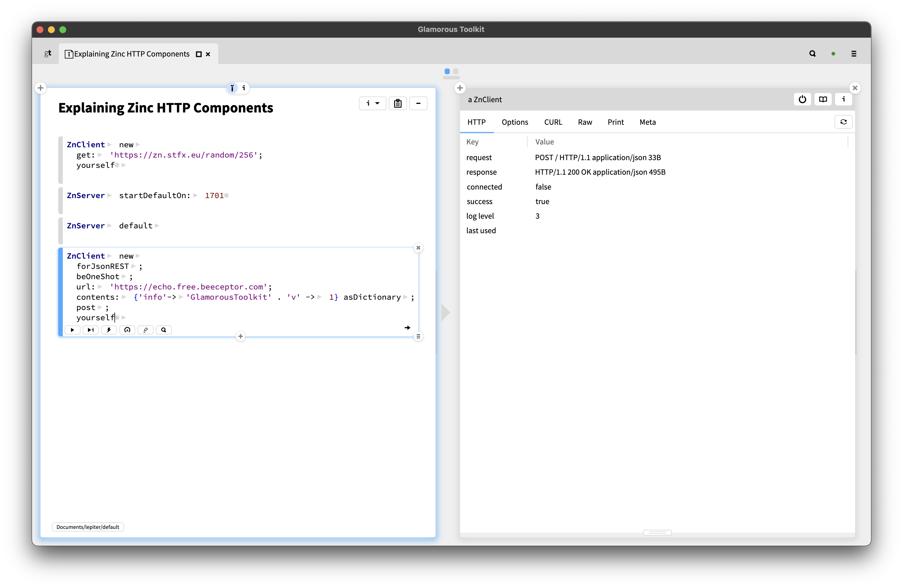Toggle the green sync status indicator
The image size is (903, 588).
(833, 53)
